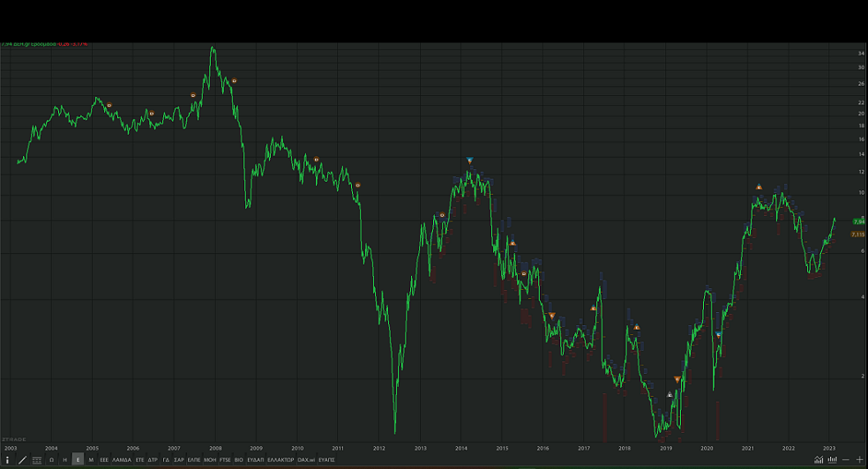Zoom out with the minus icon
Image resolution: width=868 pixels, height=469 pixels.
click(x=846, y=459)
